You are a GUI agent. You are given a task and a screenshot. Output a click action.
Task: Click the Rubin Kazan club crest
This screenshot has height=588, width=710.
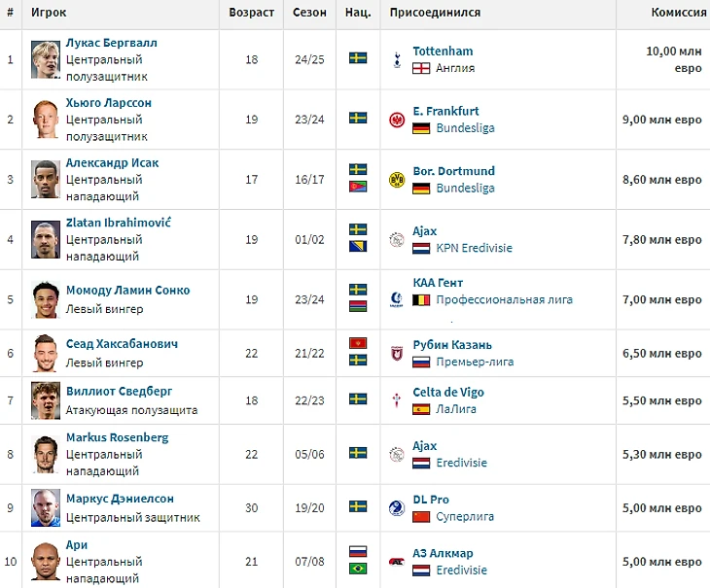click(396, 353)
